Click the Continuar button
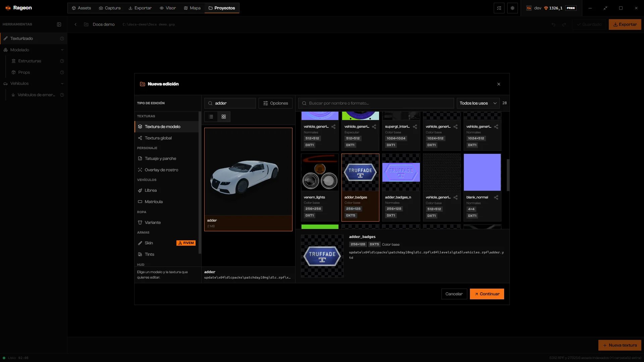 coord(487,294)
